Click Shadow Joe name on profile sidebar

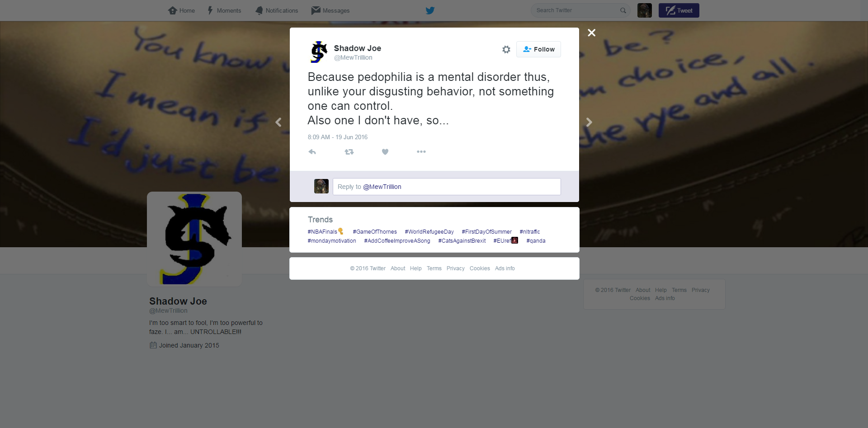[178, 301]
